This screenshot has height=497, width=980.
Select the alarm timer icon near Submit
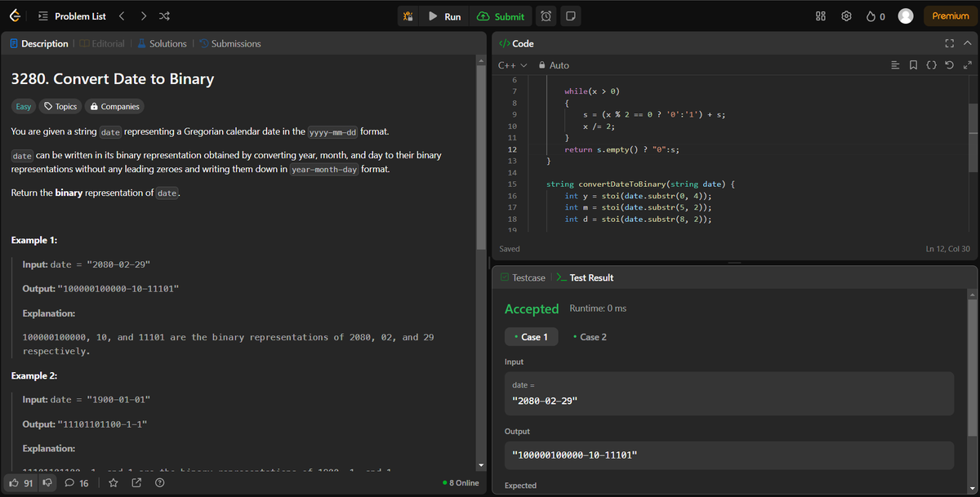click(x=546, y=16)
